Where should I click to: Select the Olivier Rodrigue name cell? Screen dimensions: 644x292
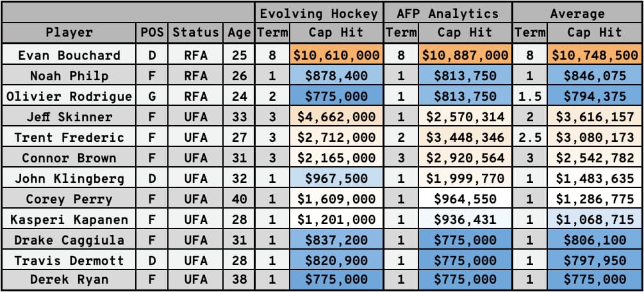(x=69, y=96)
